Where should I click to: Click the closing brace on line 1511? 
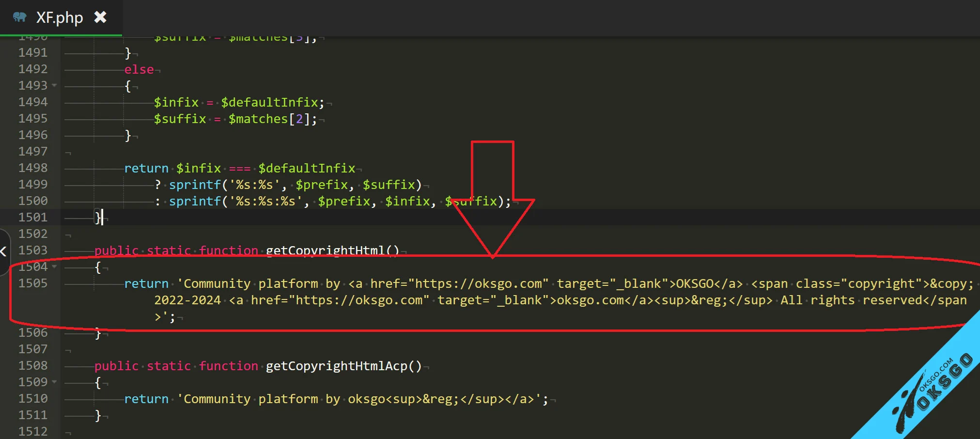click(x=98, y=416)
